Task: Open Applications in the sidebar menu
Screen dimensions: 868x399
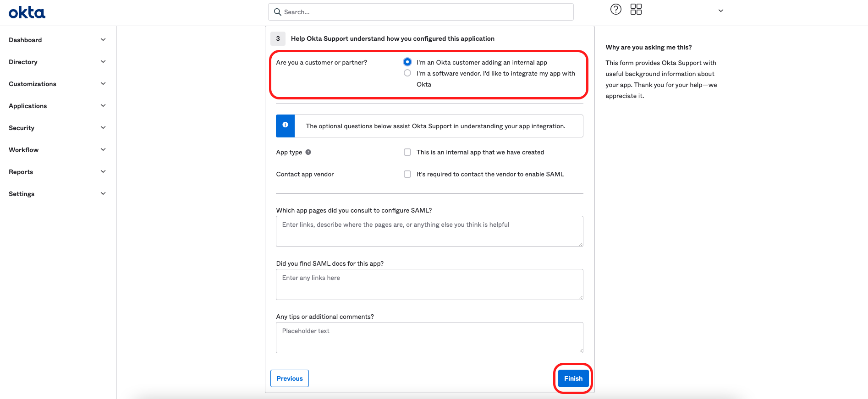Action: (x=28, y=106)
